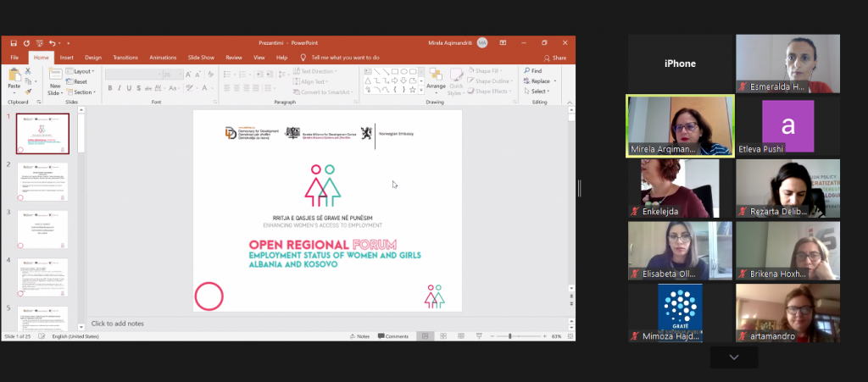868x382 pixels.
Task: Click the Share button
Action: click(555, 58)
